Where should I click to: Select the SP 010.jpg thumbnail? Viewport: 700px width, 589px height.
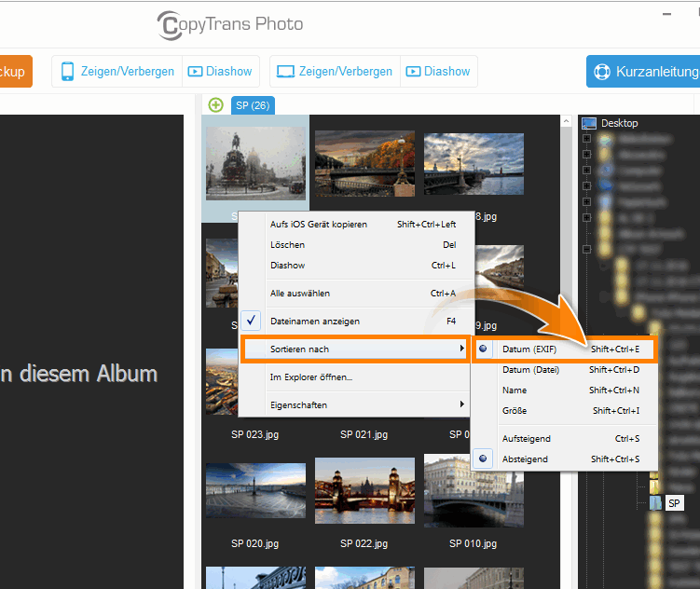pos(474,490)
